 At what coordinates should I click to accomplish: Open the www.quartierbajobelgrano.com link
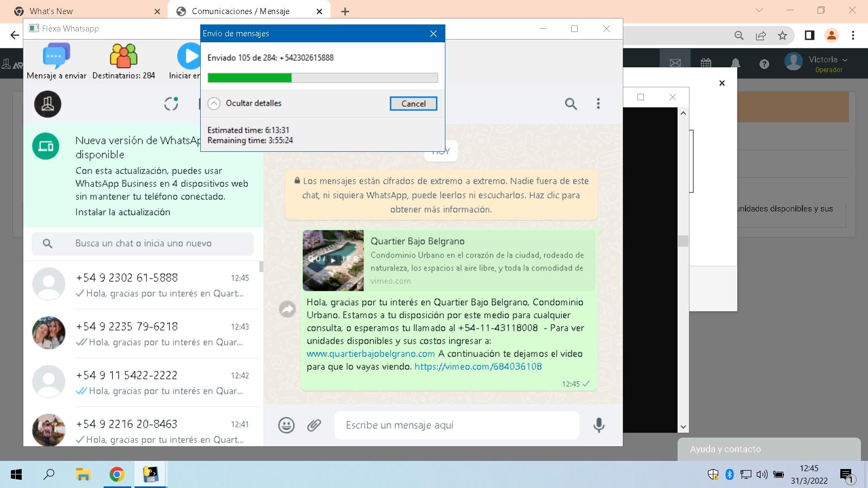[x=371, y=354]
